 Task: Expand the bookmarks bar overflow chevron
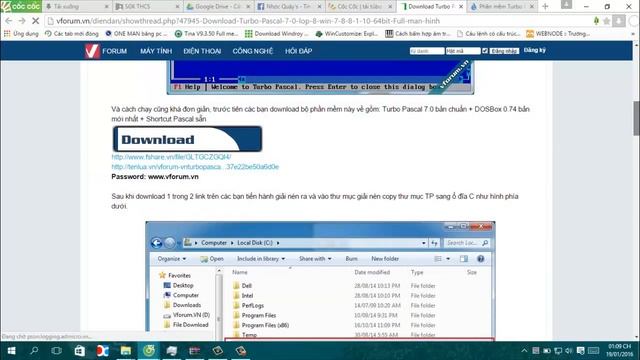633,34
